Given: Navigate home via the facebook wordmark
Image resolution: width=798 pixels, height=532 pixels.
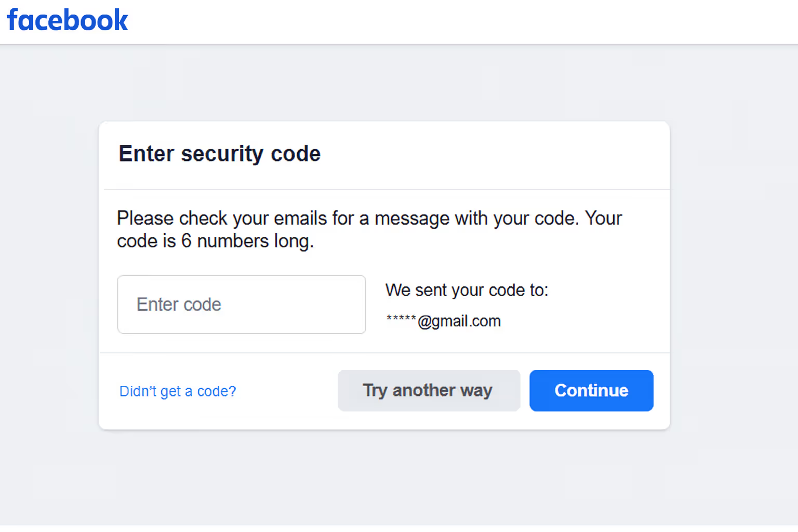Looking at the screenshot, I should coord(66,21).
